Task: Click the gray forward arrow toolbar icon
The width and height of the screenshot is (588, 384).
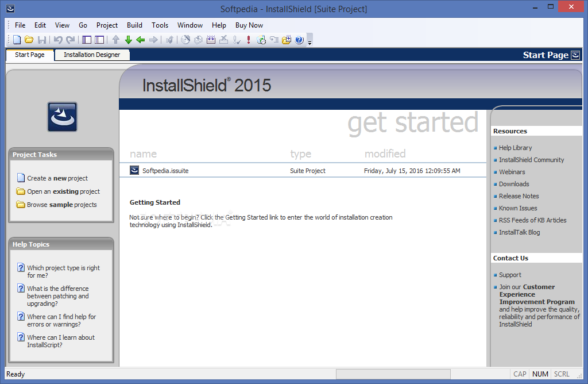Action: point(153,40)
